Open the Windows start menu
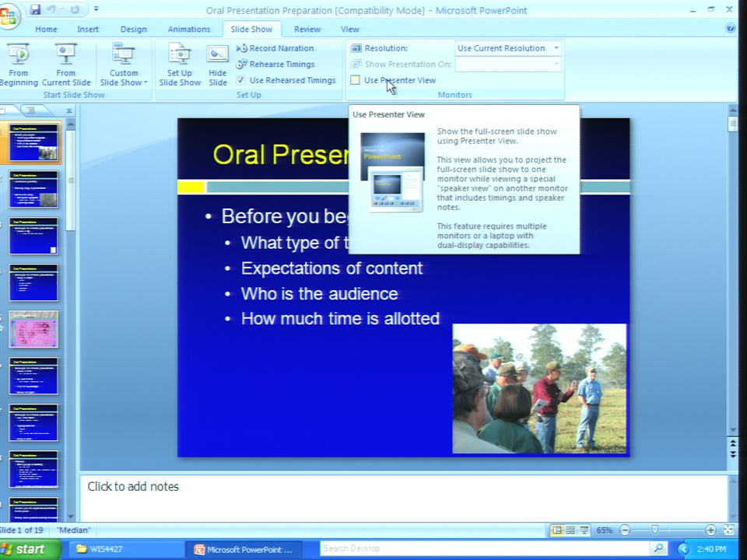The image size is (747, 560). tap(30, 549)
